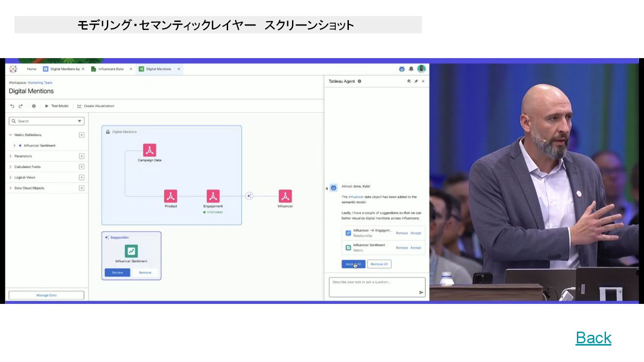Click the Search field in data panel

pos(47,121)
